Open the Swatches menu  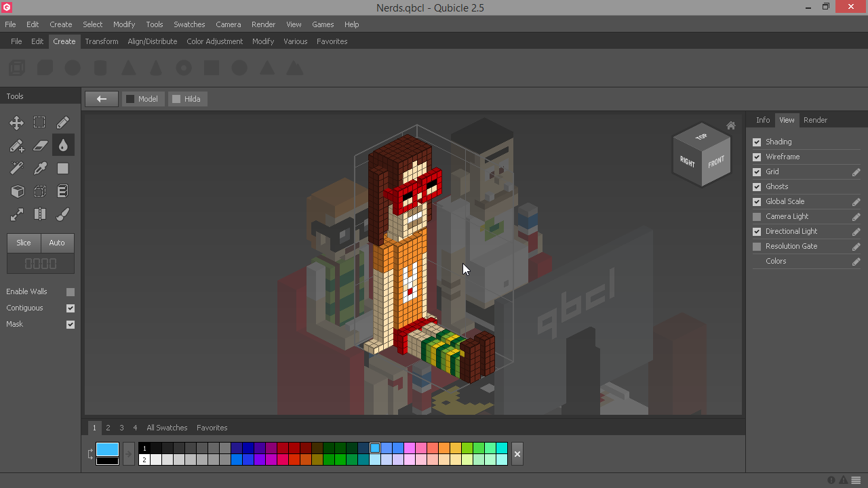point(189,24)
